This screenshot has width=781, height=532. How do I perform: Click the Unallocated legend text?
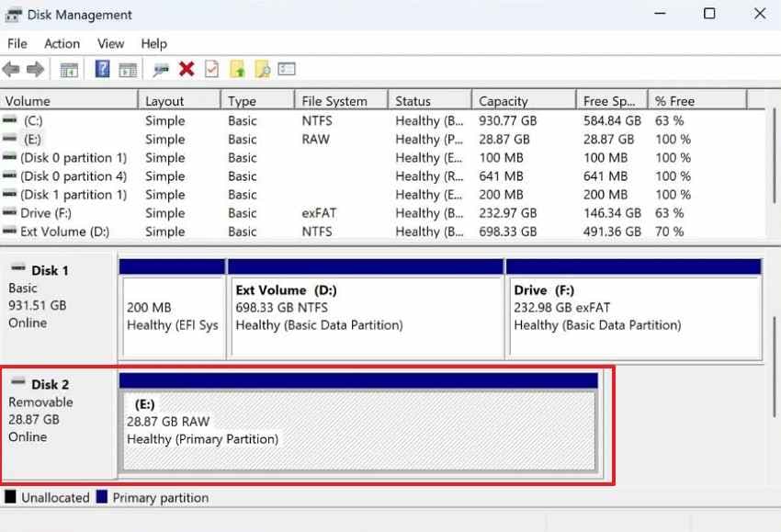(x=55, y=497)
